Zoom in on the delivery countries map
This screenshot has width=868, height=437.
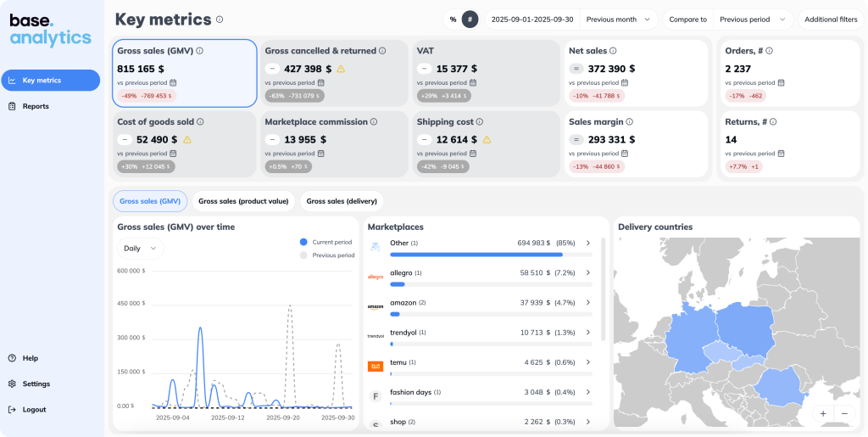[x=822, y=413]
